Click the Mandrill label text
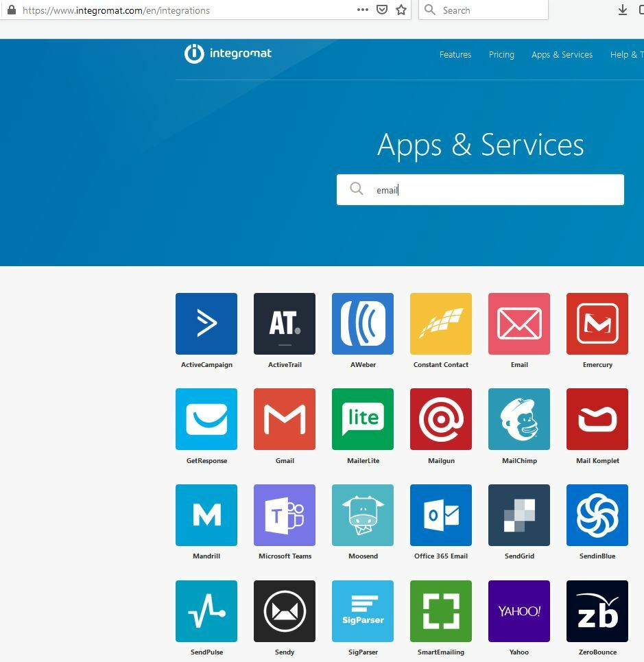This screenshot has height=662, width=644. point(206,556)
